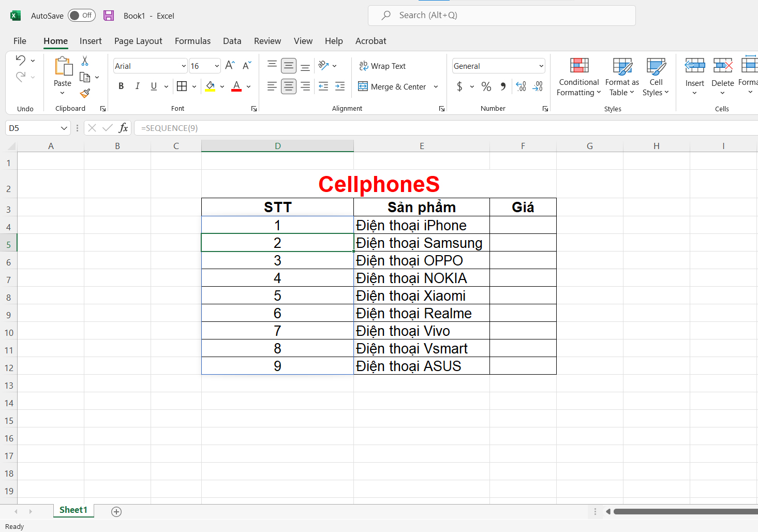Apply Borders using the grid icon
This screenshot has width=758, height=532.
[182, 86]
